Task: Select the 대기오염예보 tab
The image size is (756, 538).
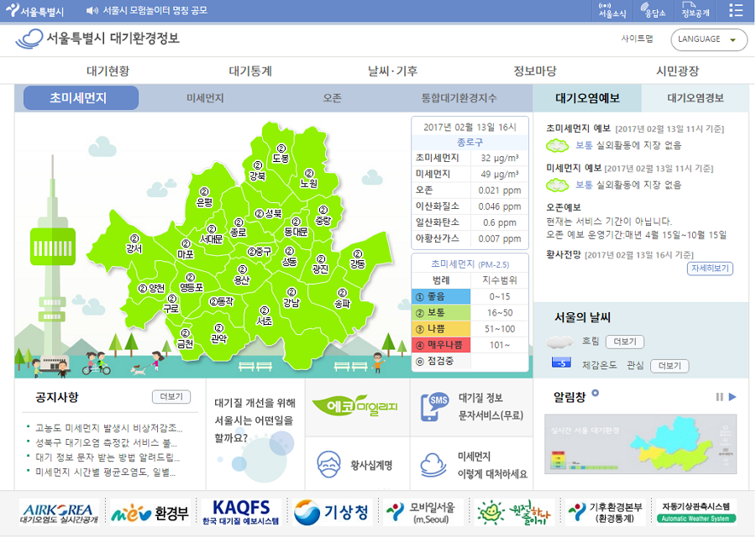Action: (x=587, y=98)
